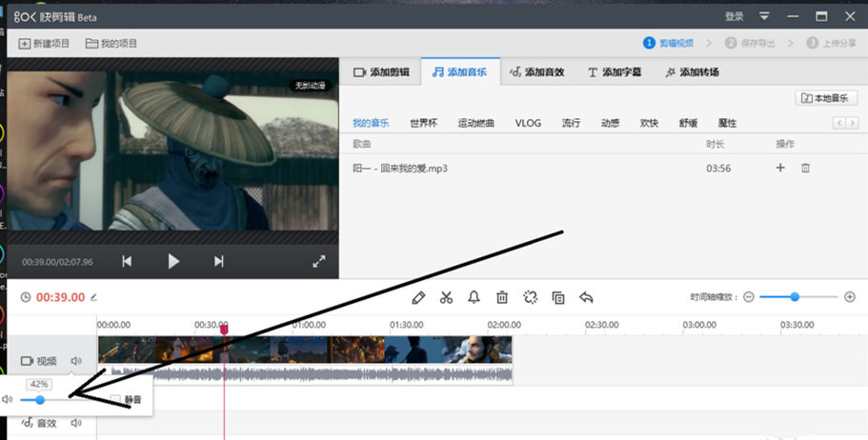Play the video preview
Viewport: 868px width, 440px height.
click(173, 261)
